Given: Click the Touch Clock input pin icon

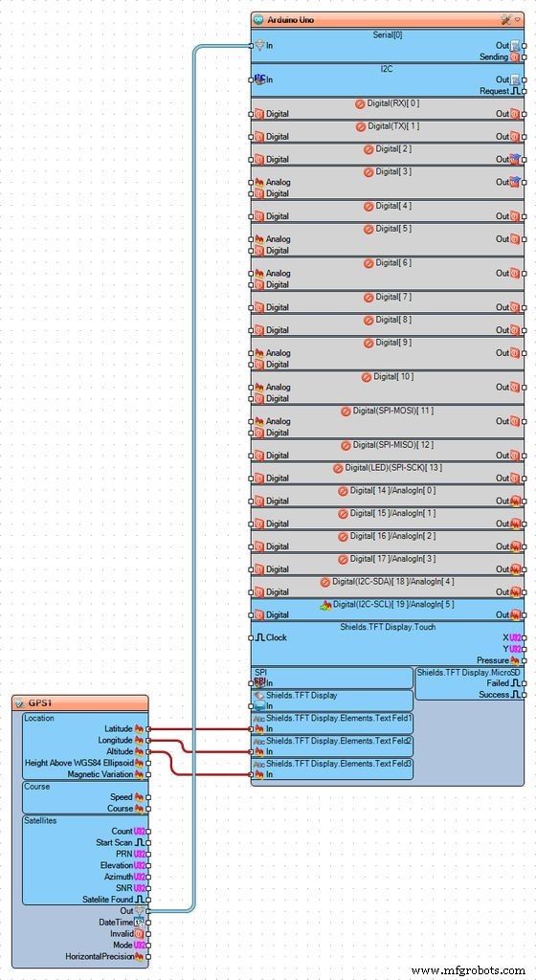Looking at the screenshot, I should pos(260,637).
